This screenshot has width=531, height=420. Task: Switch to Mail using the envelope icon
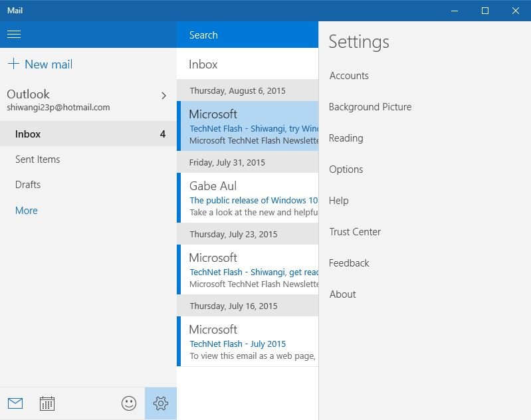15,403
